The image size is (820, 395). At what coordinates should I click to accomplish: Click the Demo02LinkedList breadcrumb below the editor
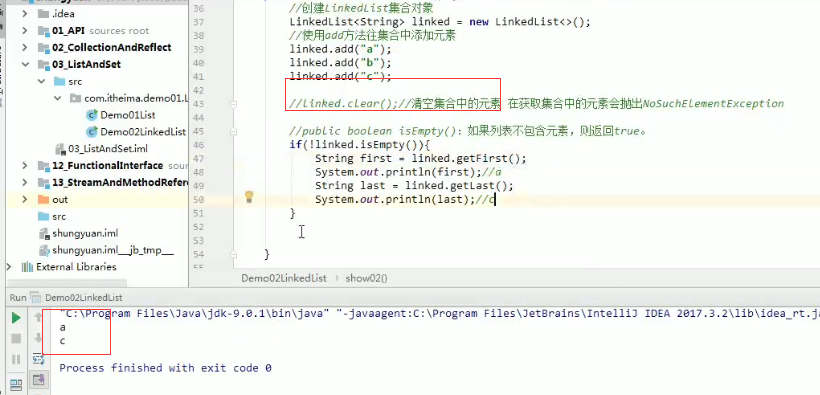coord(284,278)
